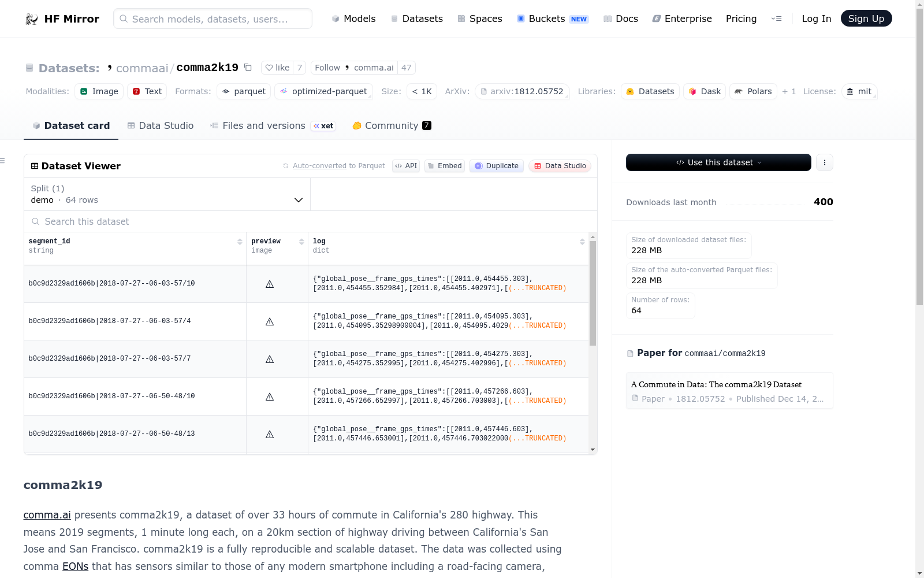Open Models in the navigation bar

coord(353,18)
